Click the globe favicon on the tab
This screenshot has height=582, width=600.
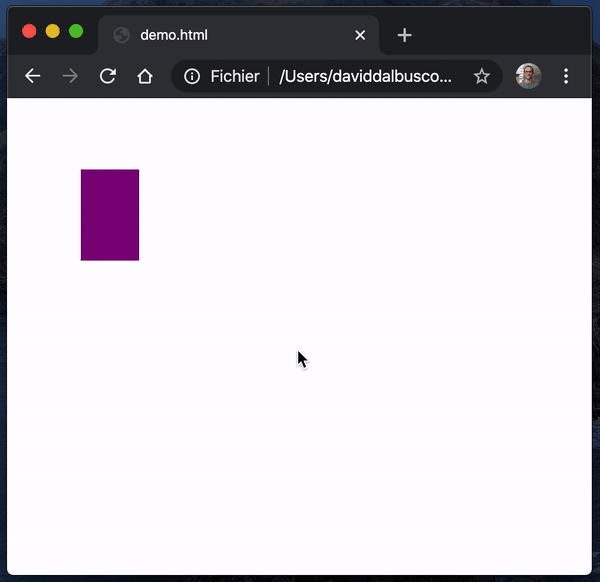[x=121, y=35]
